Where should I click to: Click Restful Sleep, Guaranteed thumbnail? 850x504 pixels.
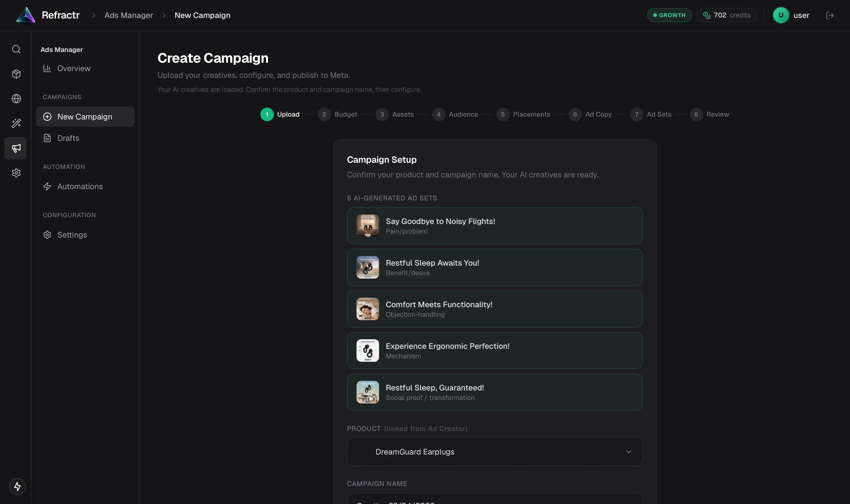pos(367,392)
